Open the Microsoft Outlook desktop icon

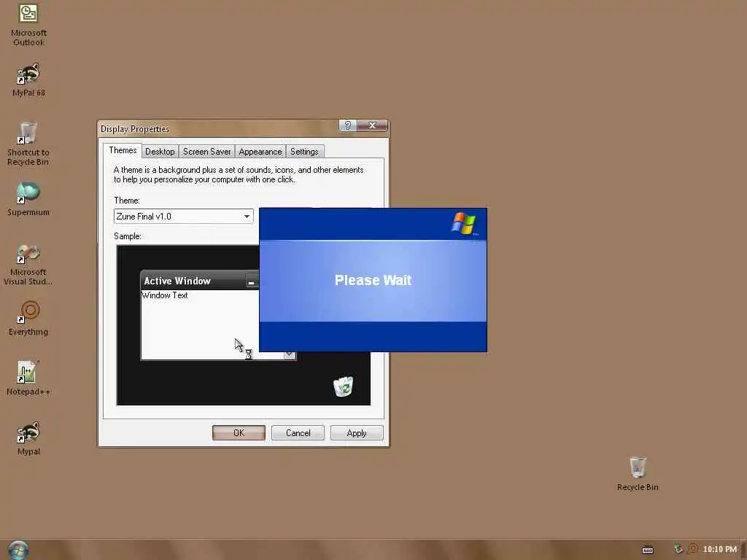28,24
